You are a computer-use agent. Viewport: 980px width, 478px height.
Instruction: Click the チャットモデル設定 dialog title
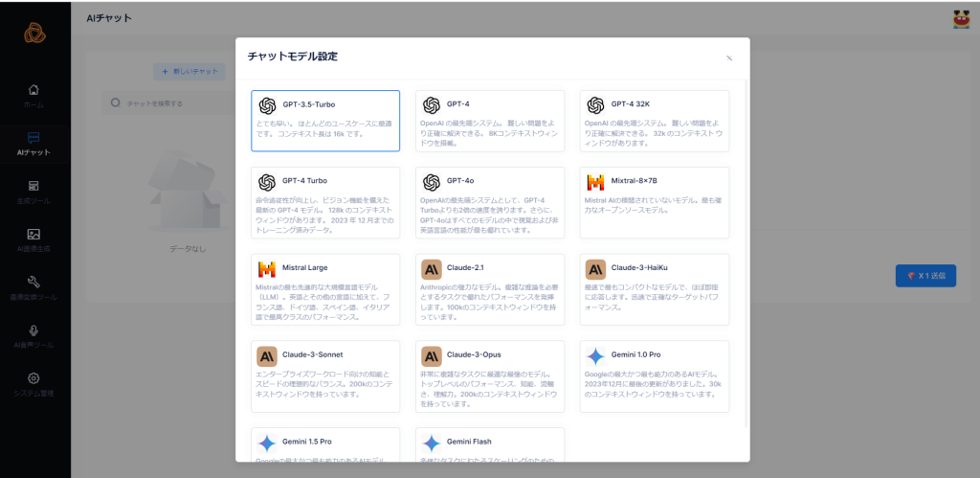click(292, 57)
